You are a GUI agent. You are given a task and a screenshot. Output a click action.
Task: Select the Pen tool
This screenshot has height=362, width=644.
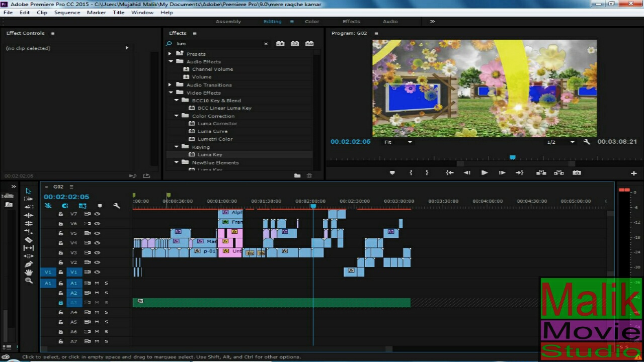click(x=29, y=264)
